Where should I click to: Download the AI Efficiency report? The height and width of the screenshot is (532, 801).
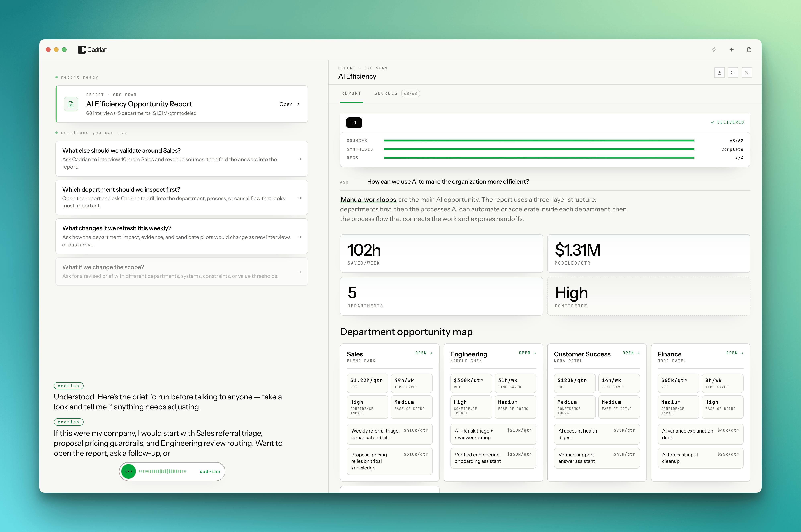719,73
